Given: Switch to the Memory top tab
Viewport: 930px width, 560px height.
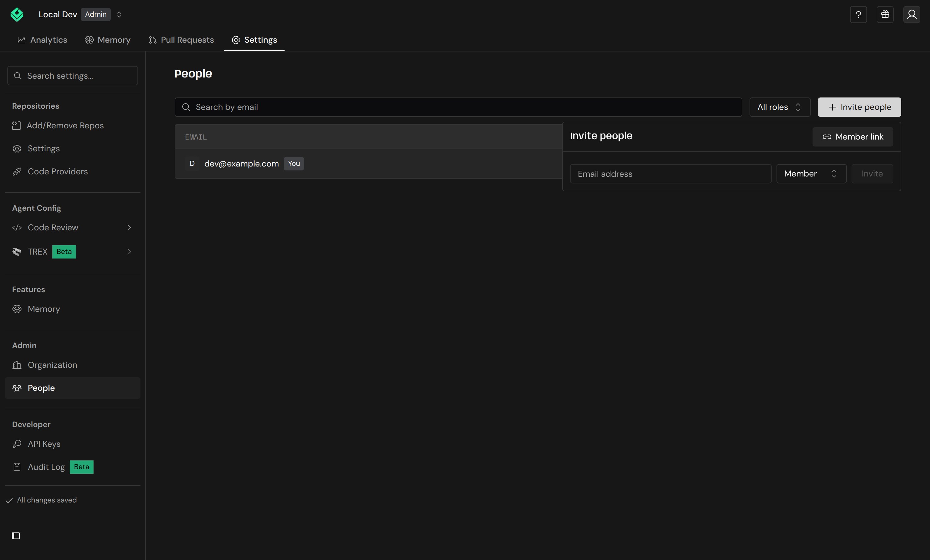Looking at the screenshot, I should [x=107, y=40].
